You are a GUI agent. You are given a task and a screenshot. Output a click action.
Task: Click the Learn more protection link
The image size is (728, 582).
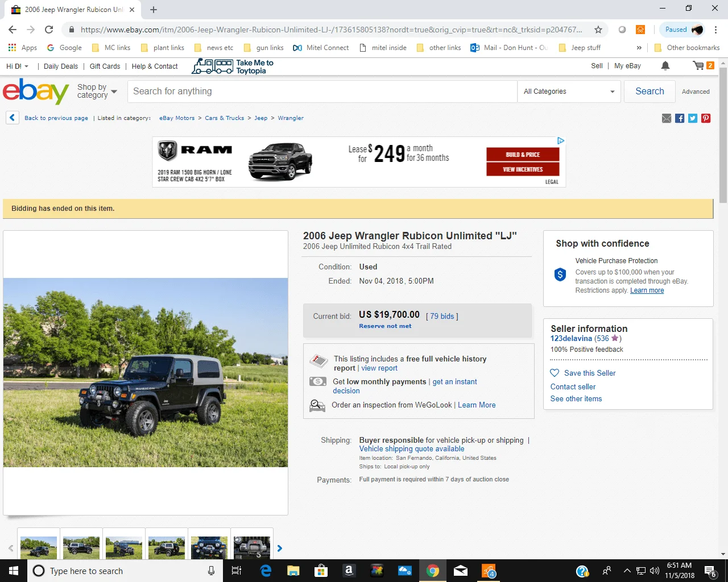647,290
